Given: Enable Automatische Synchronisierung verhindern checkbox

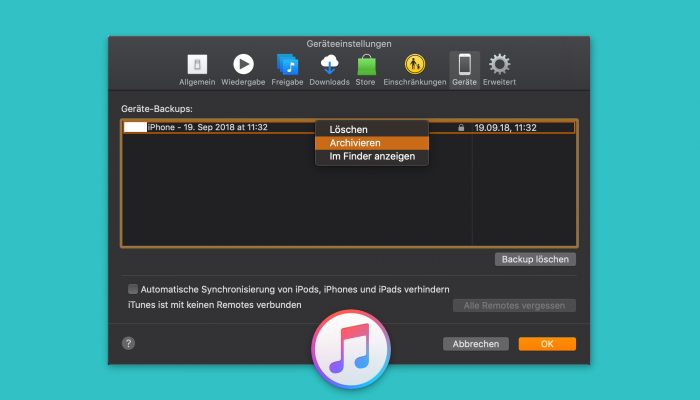Looking at the screenshot, I should point(133,289).
